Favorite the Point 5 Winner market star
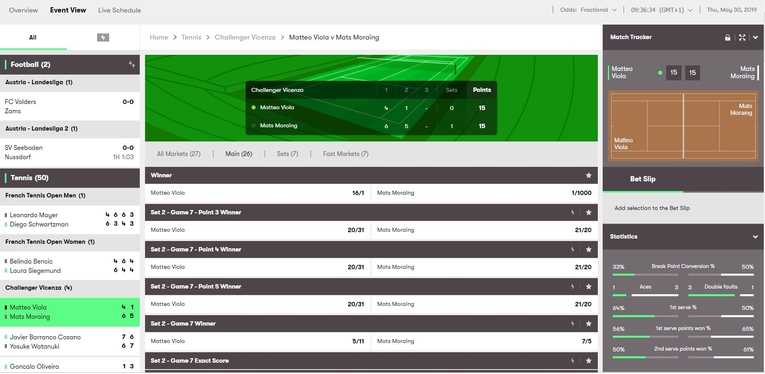765x374 pixels. coord(588,287)
